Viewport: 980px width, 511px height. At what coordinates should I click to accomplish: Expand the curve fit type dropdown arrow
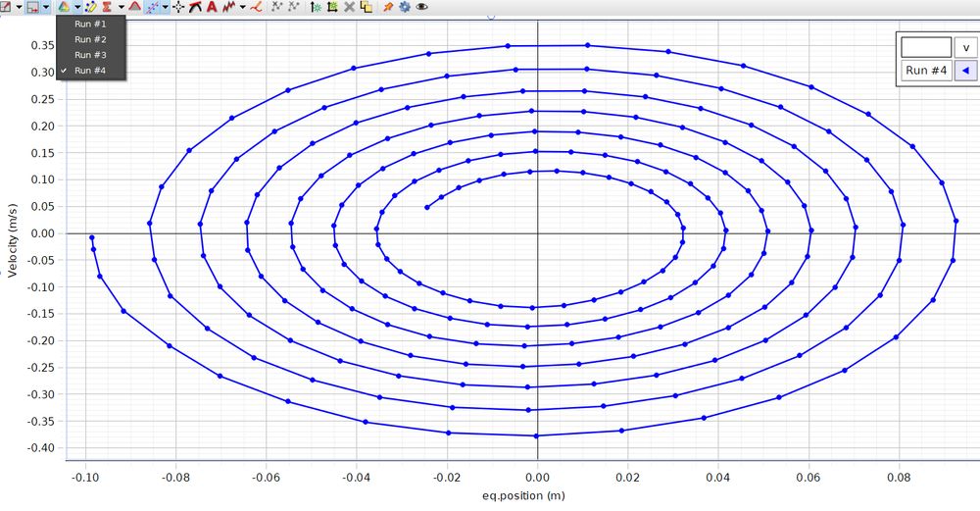pyautogui.click(x=166, y=7)
